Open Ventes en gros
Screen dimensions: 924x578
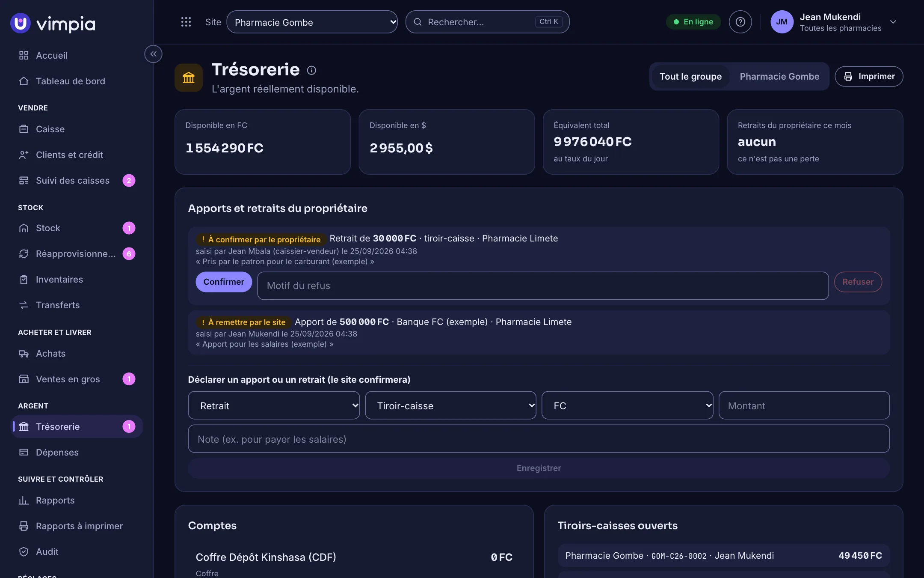tap(76, 379)
